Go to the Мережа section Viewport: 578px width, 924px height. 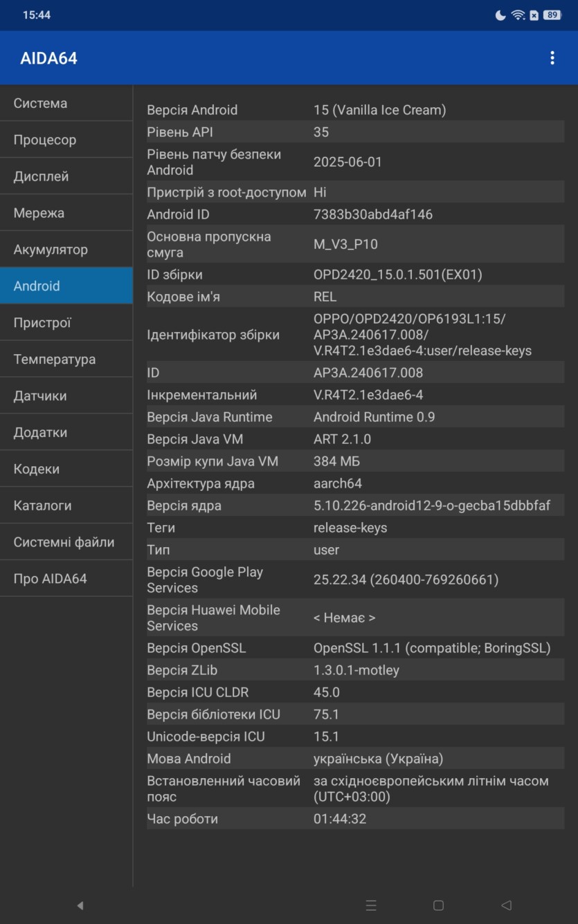coord(66,213)
